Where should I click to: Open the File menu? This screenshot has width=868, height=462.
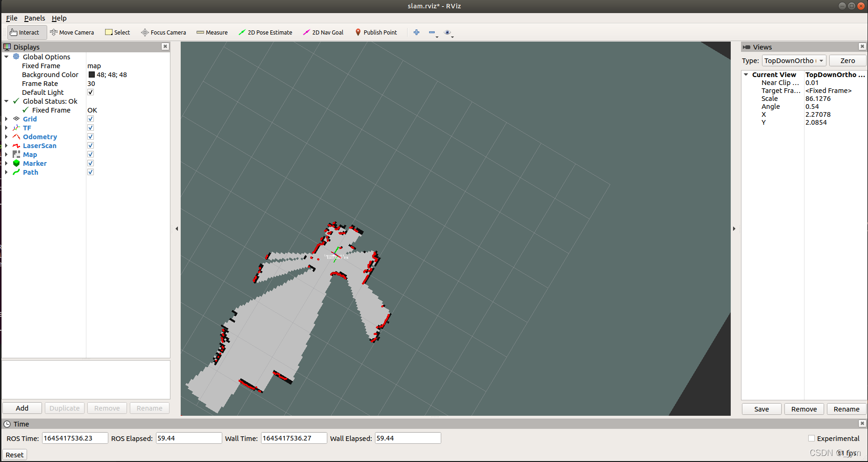[x=12, y=18]
